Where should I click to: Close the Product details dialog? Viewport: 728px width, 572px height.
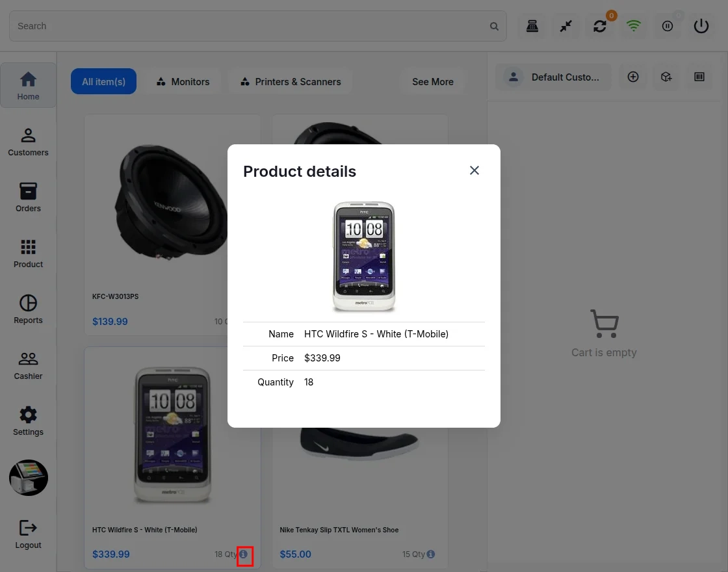(474, 170)
